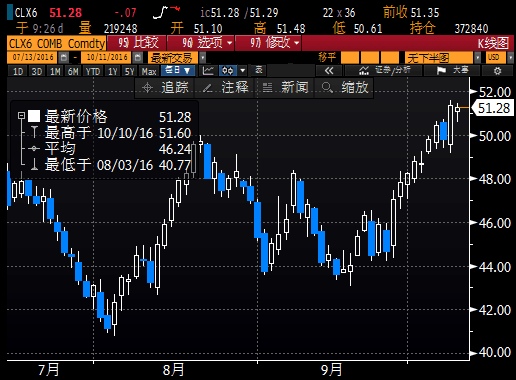Image resolution: width=516 pixels, height=380 pixels.
Task: Edit the start date 07/13/2016 field
Action: tap(33, 58)
